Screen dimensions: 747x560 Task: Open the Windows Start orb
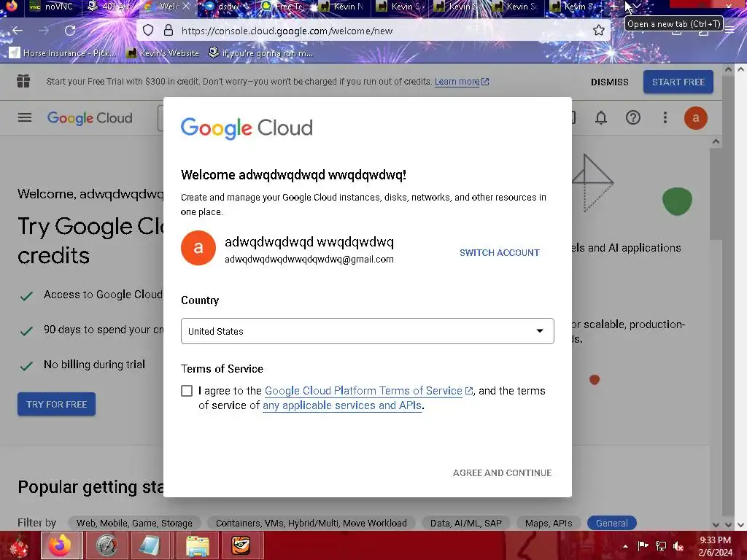[18, 545]
